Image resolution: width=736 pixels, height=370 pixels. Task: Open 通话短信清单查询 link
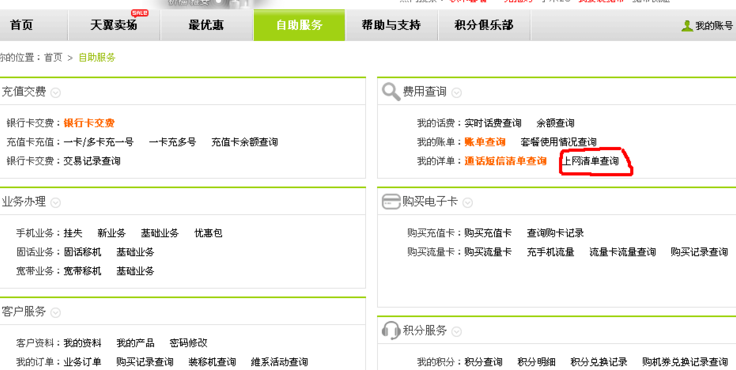point(506,161)
